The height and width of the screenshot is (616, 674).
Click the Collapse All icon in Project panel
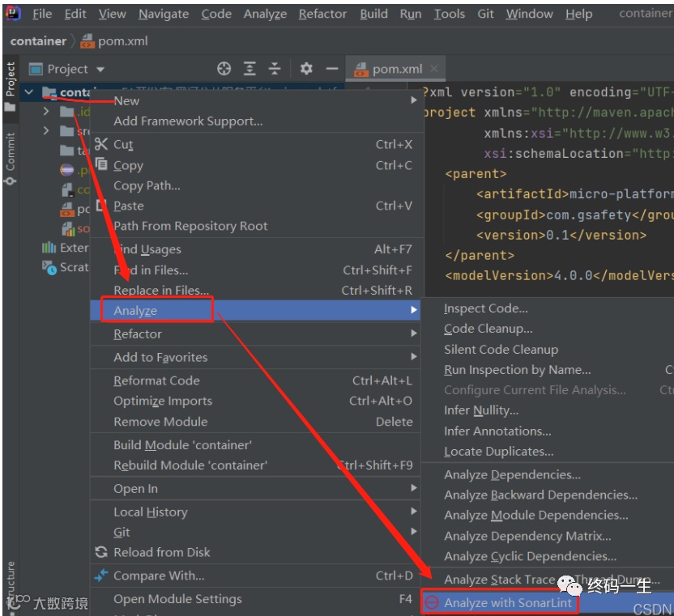tap(275, 69)
